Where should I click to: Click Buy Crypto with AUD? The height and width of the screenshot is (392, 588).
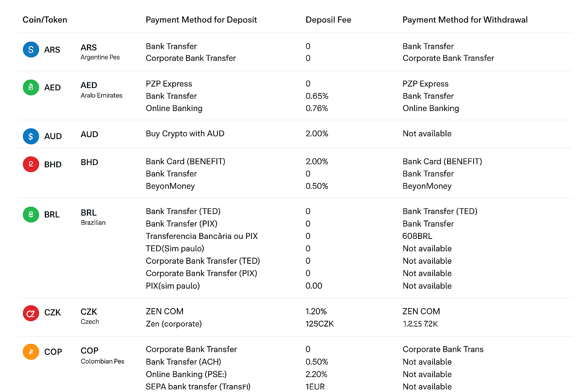point(185,134)
